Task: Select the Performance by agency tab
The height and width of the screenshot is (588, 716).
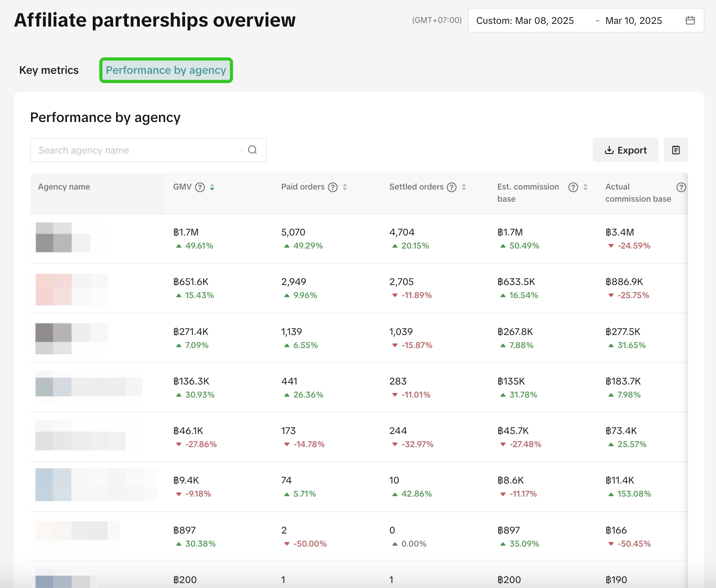Action: tap(166, 70)
